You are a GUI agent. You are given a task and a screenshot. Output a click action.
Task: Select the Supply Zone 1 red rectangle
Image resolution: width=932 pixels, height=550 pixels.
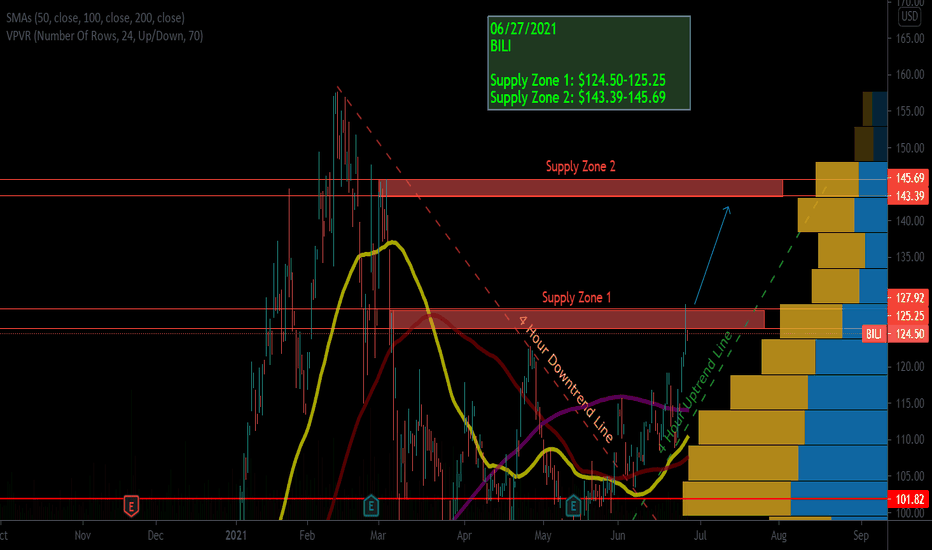[x=577, y=319]
